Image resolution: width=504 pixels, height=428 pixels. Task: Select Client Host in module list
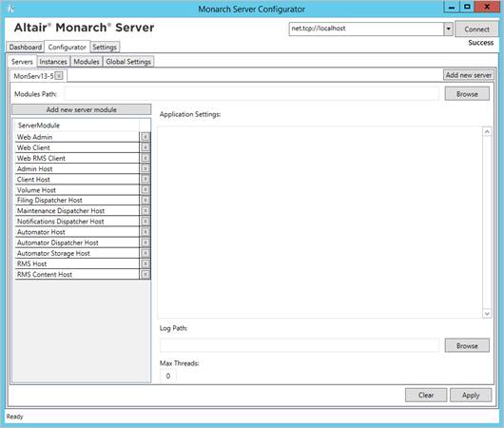77,179
